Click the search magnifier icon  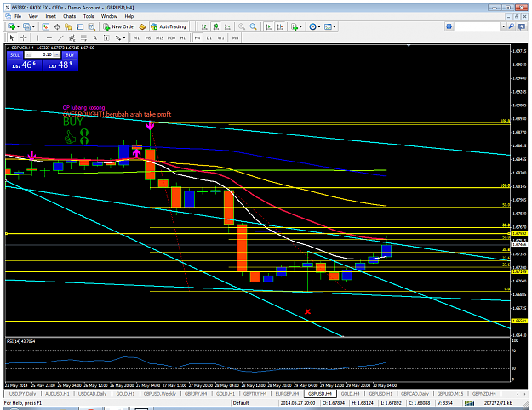[x=512, y=26]
